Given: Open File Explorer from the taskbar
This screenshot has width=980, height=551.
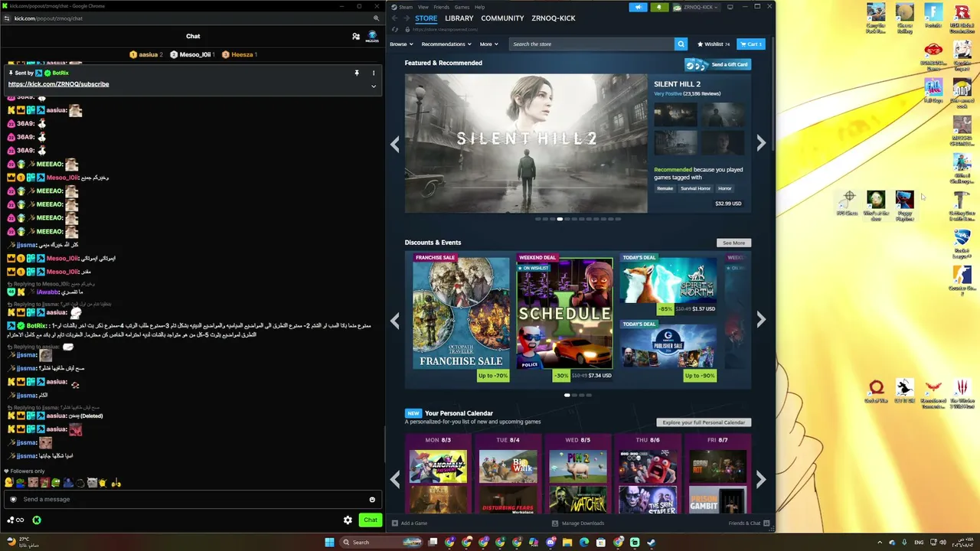Looking at the screenshot, I should [x=567, y=542].
